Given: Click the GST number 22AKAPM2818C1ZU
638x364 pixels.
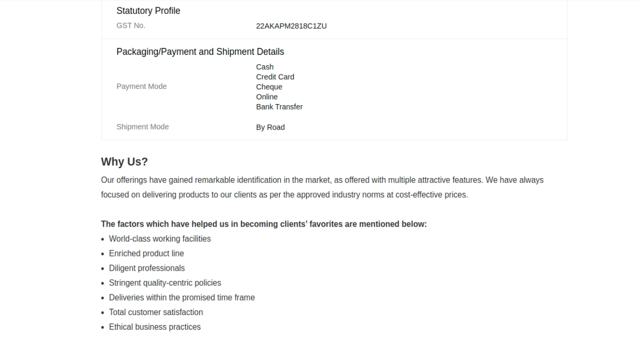Looking at the screenshot, I should click(x=291, y=26).
